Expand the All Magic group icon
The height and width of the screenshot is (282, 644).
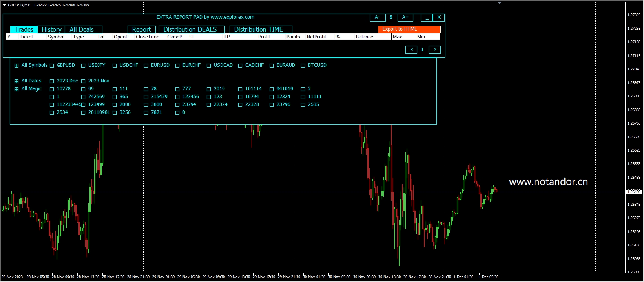tap(16, 89)
